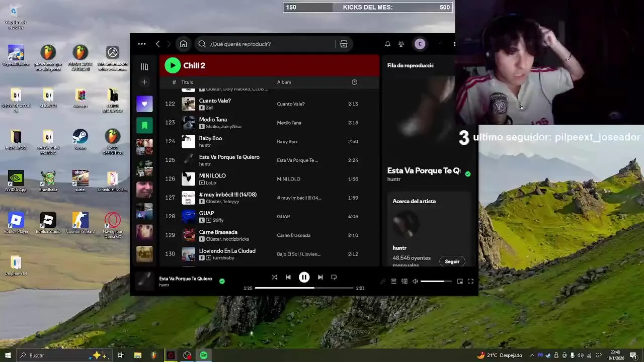This screenshot has height=362, width=644.
Task: Sort by duration clock column icon
Action: click(354, 82)
